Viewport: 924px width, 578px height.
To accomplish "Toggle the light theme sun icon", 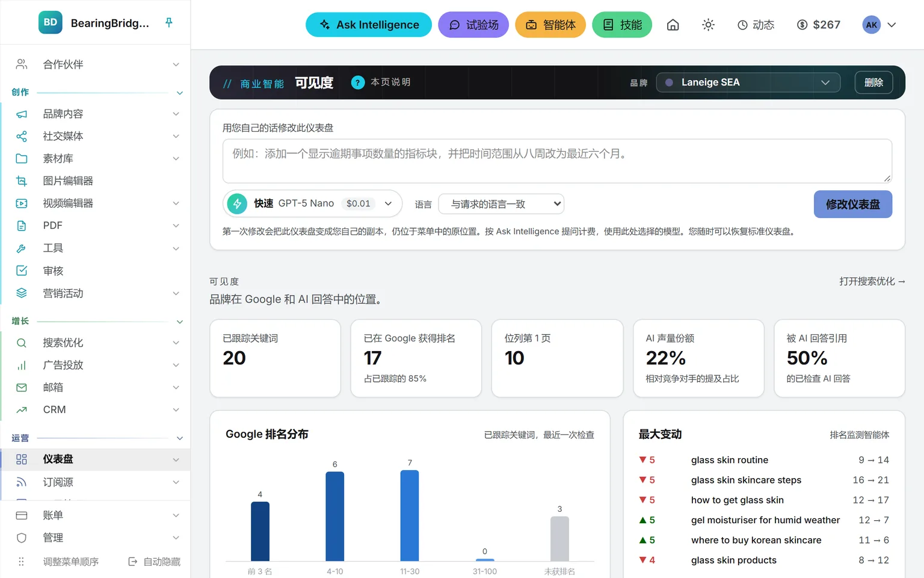I will click(x=708, y=25).
